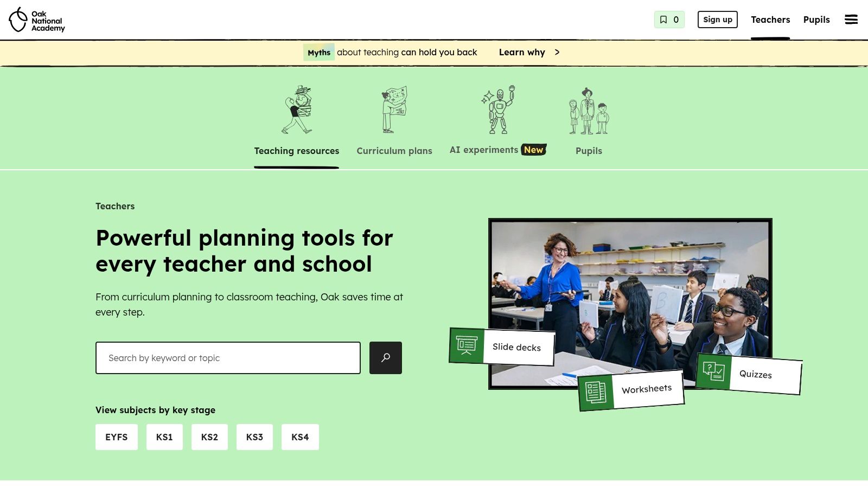Follow the Learn why link
868x488 pixels.
tap(522, 52)
